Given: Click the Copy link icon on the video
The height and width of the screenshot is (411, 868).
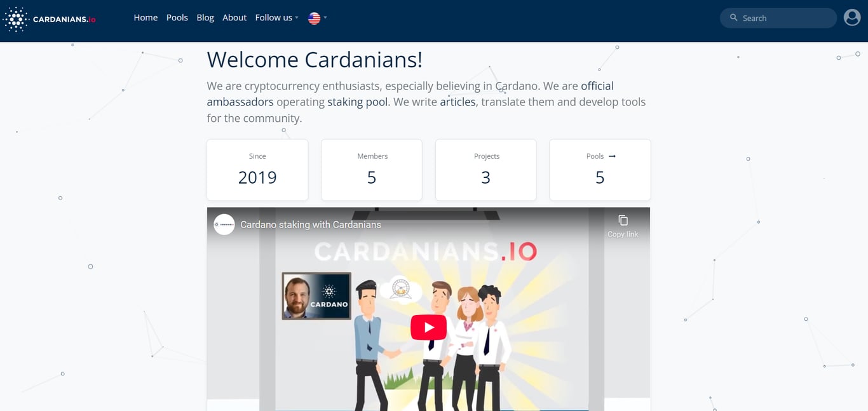Looking at the screenshot, I should (x=622, y=220).
